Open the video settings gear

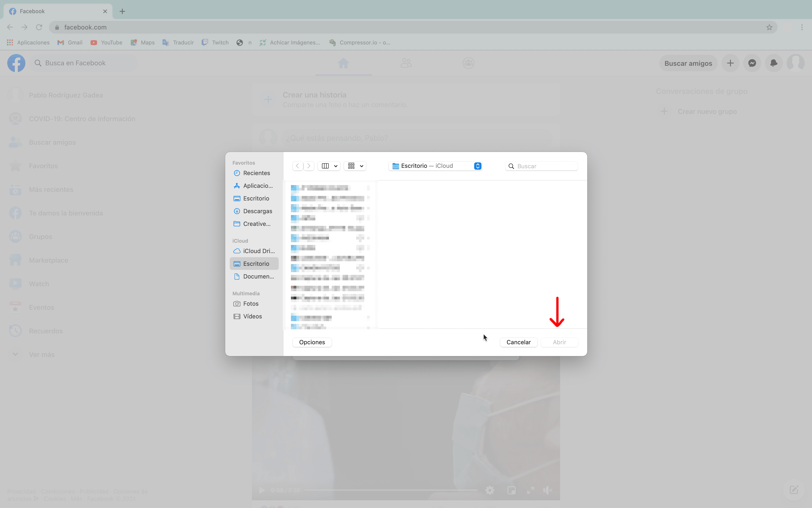490,491
